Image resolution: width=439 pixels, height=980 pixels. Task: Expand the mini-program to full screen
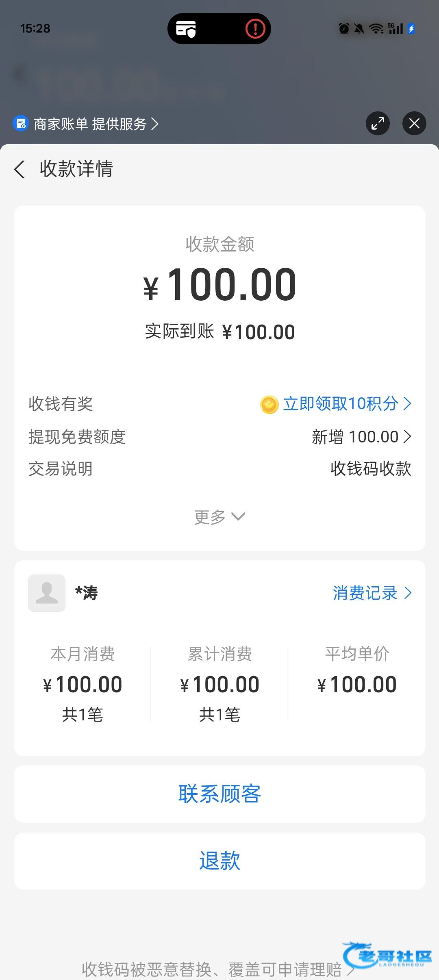coord(378,123)
